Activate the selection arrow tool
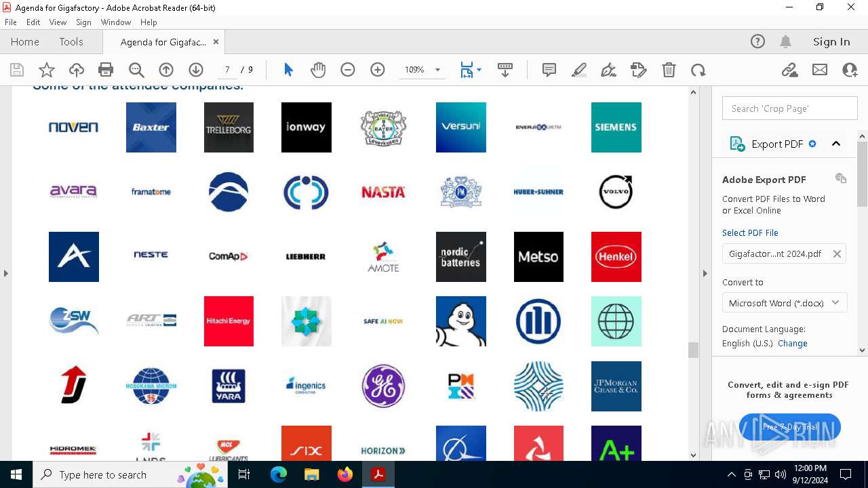This screenshot has height=488, width=868. pos(288,70)
